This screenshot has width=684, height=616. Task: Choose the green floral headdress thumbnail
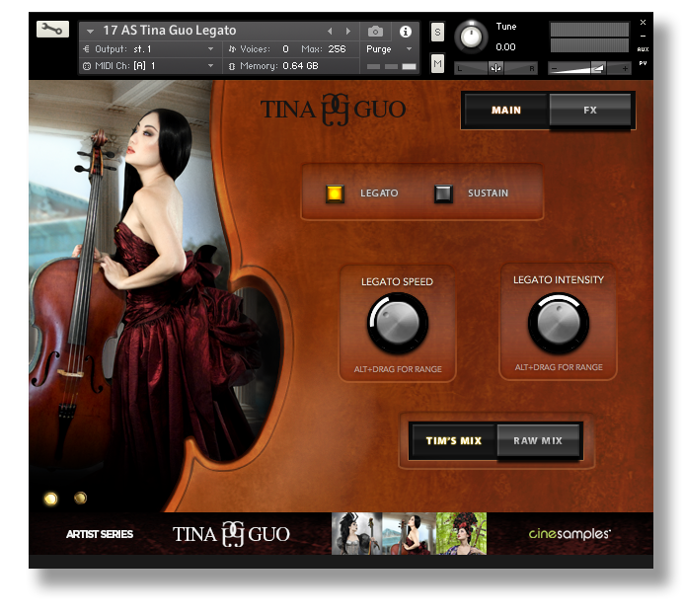[462, 533]
